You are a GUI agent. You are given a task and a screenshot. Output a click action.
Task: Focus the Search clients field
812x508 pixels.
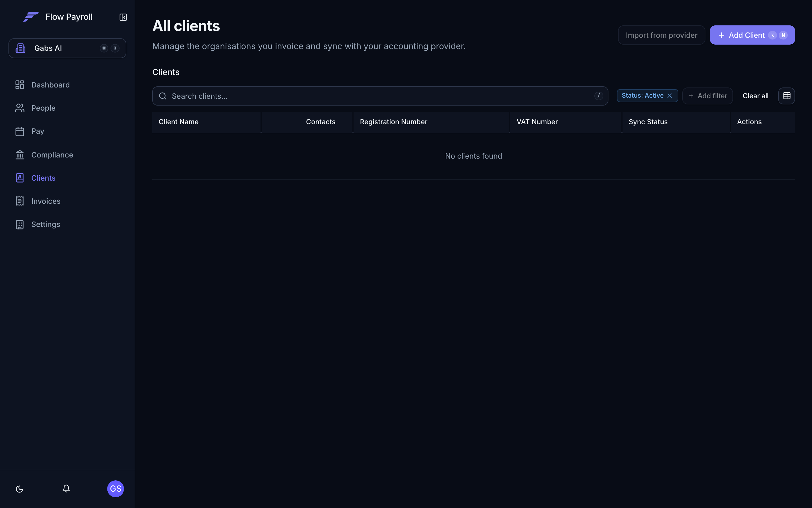(380, 96)
